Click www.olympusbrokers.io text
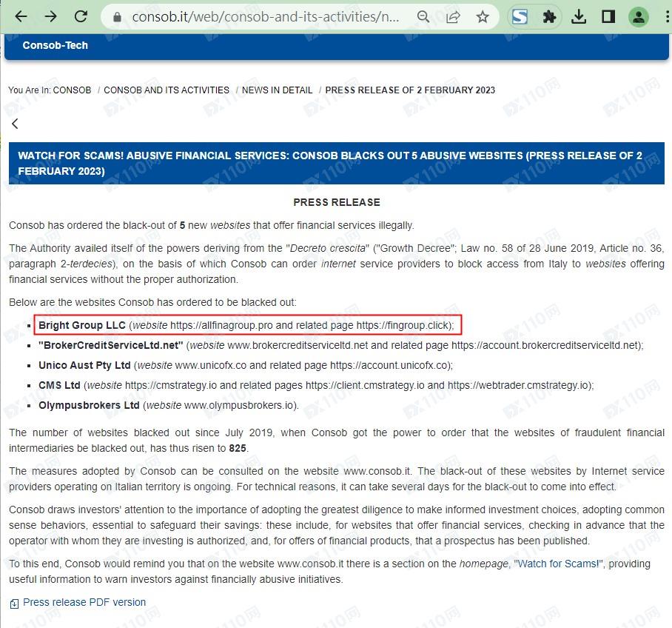 pos(239,405)
